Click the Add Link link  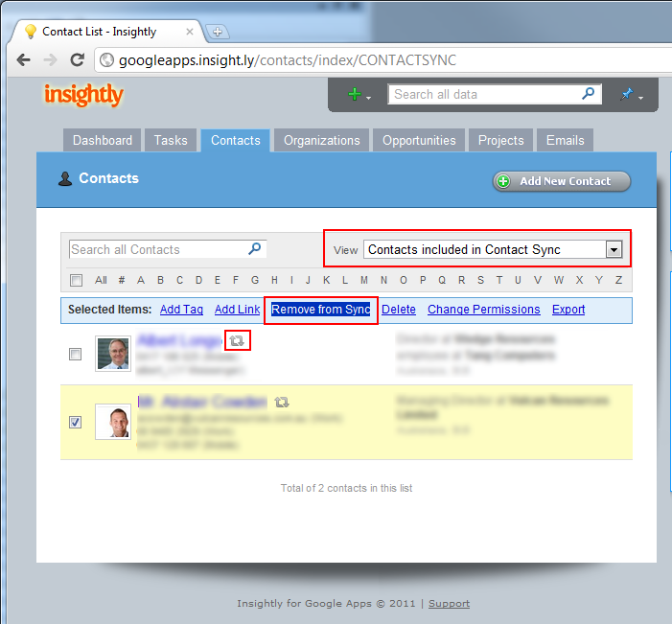coord(237,310)
